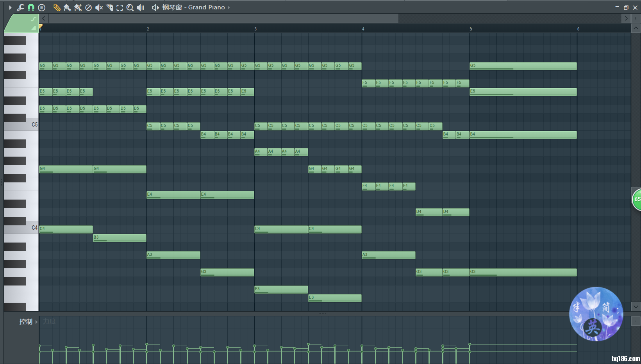The image size is (641, 364).
Task: Maximize the piano roll window
Action: click(626, 7)
